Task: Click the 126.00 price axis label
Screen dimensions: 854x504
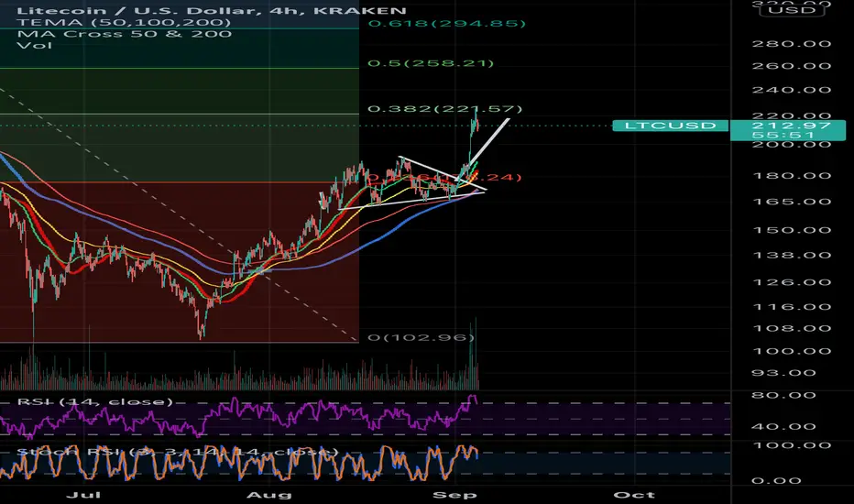Action: [x=792, y=283]
